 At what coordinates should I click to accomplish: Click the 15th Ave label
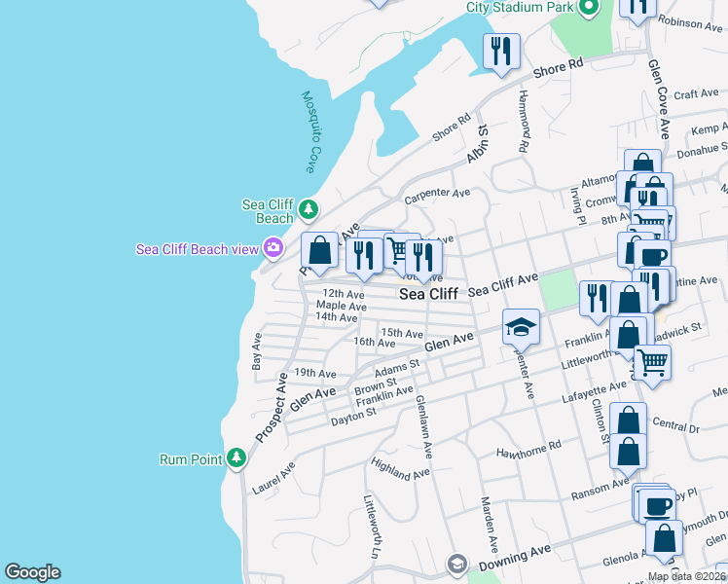click(x=402, y=333)
